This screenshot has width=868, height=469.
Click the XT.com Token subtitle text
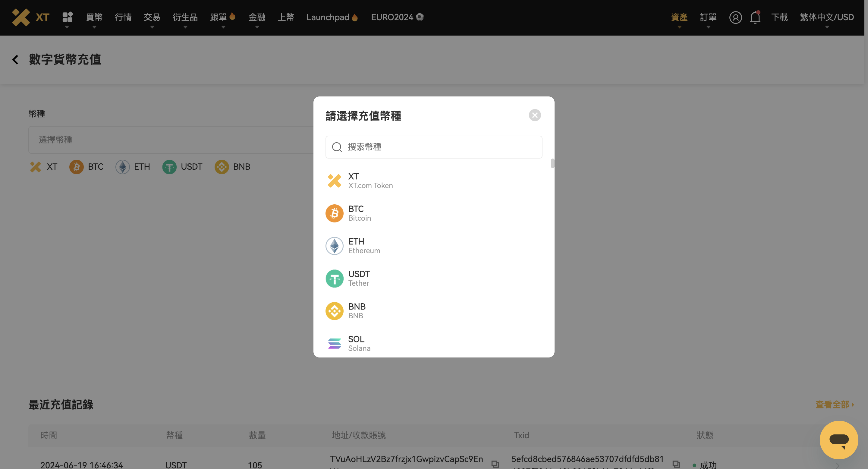tap(370, 186)
